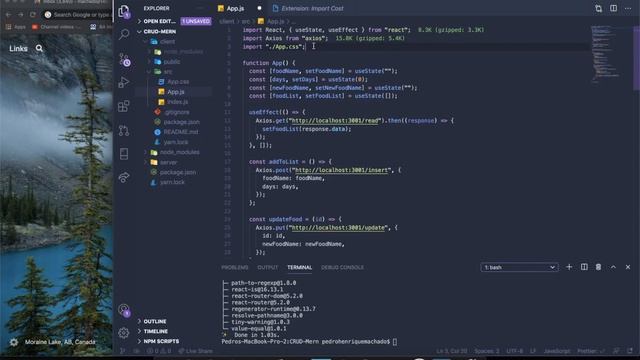This screenshot has height=360, width=640.
Task: Click the src breadcrumb segment
Action: (245, 21)
